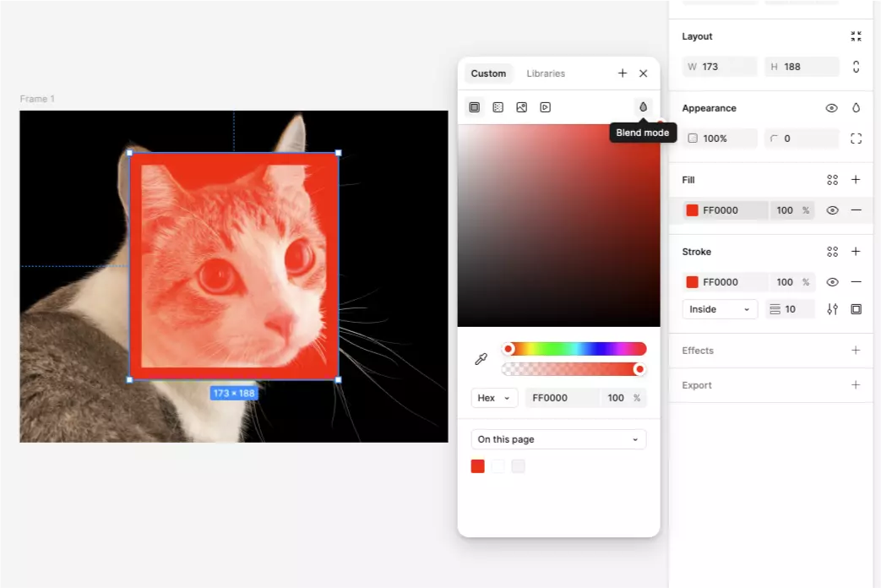
Task: Select the video fill type icon
Action: coord(546,107)
